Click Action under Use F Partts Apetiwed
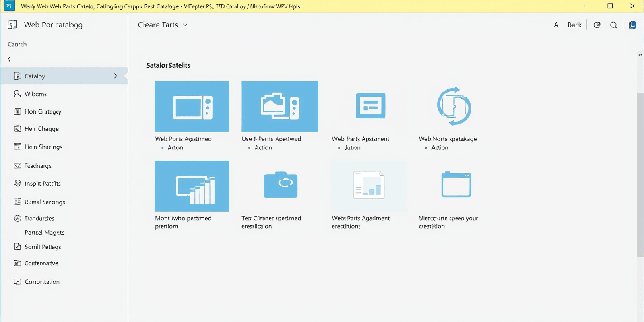This screenshot has height=322, width=644. pyautogui.click(x=263, y=148)
